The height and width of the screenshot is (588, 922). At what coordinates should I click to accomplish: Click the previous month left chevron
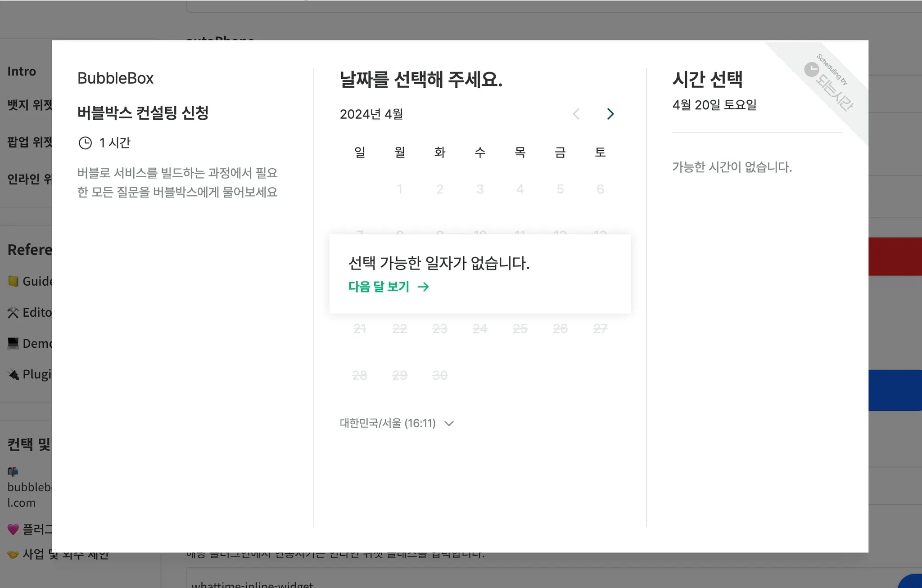tap(576, 114)
